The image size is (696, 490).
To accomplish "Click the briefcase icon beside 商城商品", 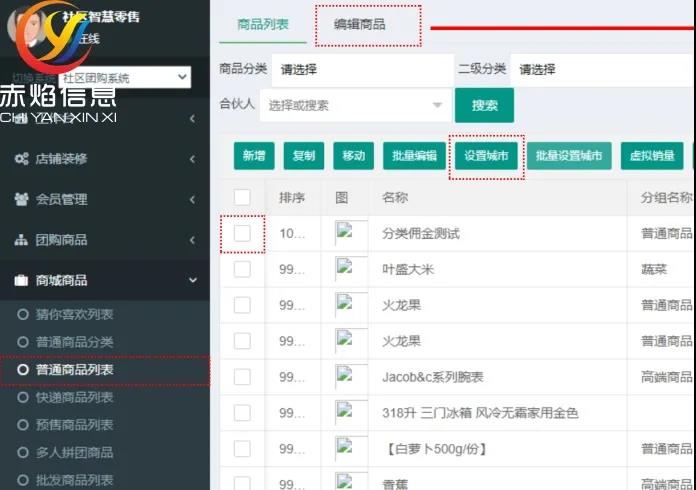I will 21,280.
